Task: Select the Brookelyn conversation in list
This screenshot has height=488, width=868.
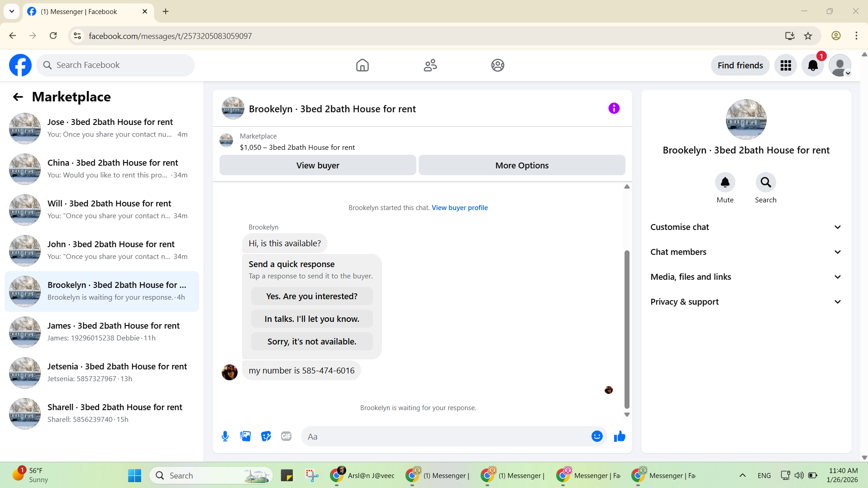Action: (102, 292)
